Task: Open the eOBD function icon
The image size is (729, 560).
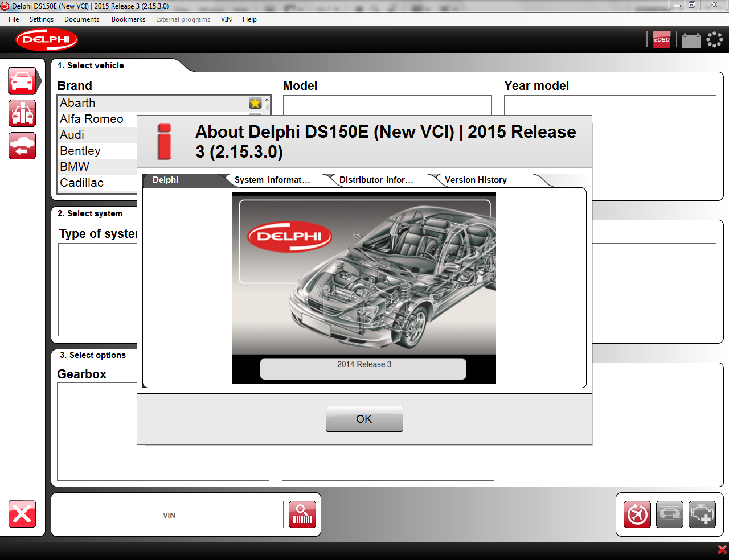Action: click(661, 40)
